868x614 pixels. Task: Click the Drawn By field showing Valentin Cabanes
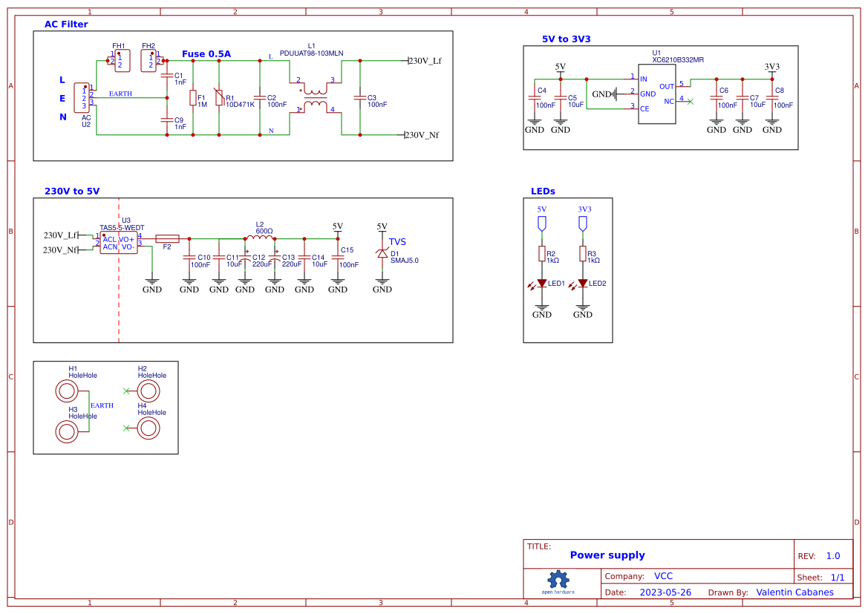pos(794,592)
